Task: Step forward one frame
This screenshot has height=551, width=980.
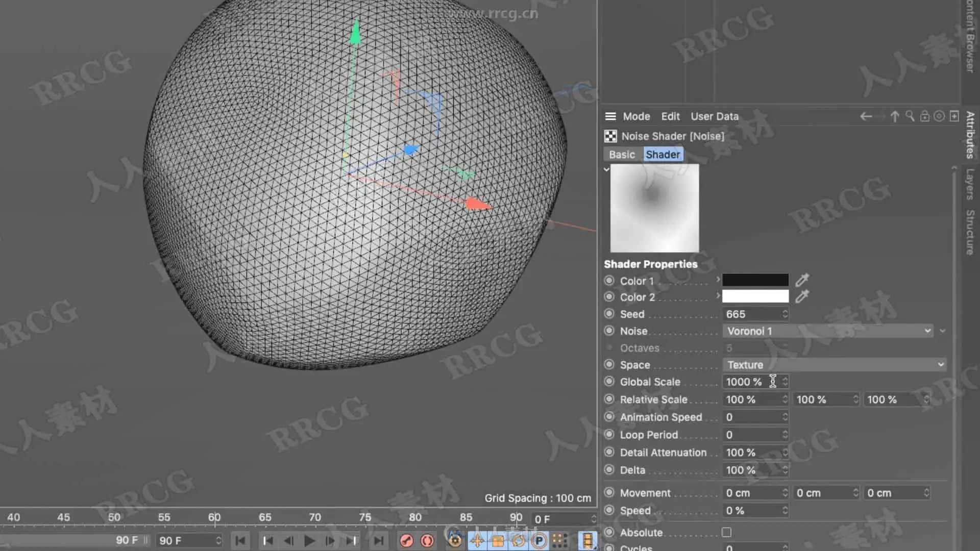Action: pos(330,541)
